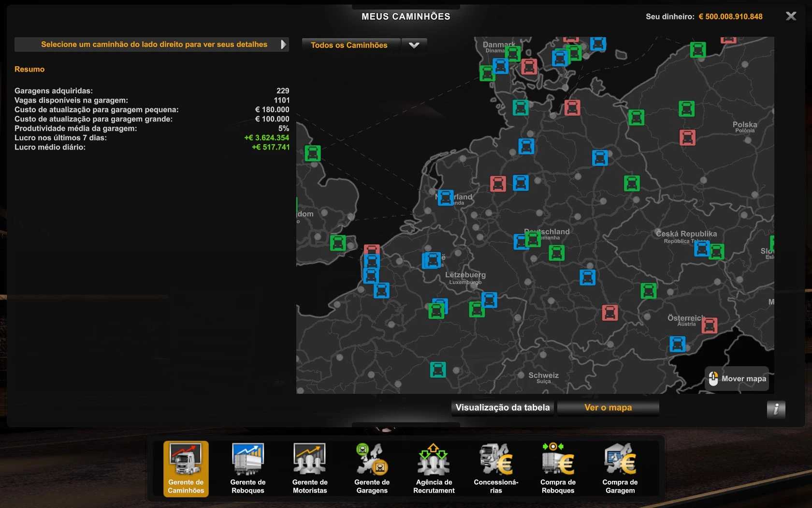The image size is (812, 508).
Task: Switch to Ver o mapa view
Action: coord(608,407)
